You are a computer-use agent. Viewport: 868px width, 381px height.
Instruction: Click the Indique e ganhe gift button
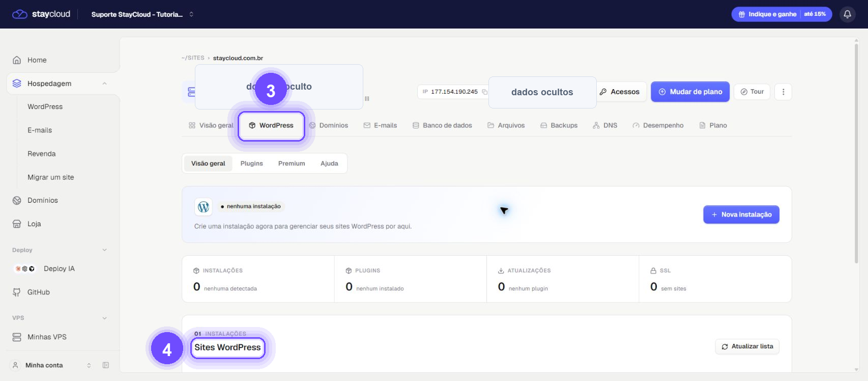(782, 14)
